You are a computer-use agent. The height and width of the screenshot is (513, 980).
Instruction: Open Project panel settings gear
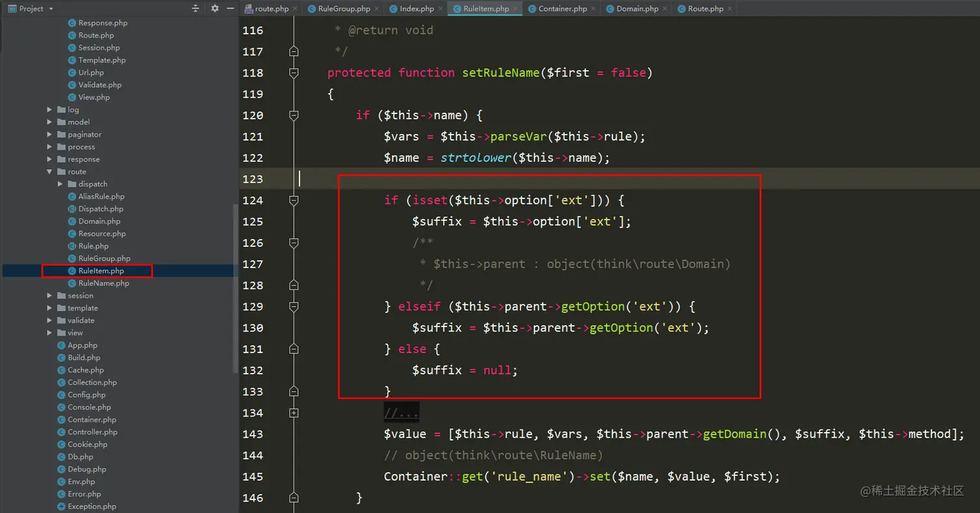pos(215,8)
